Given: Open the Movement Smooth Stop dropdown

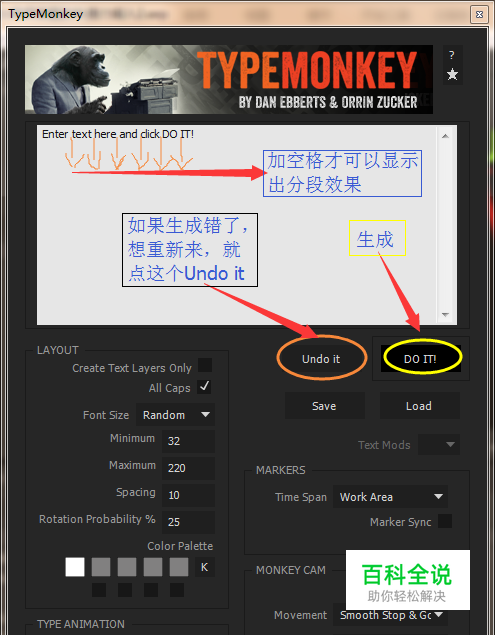Looking at the screenshot, I should click(x=390, y=615).
